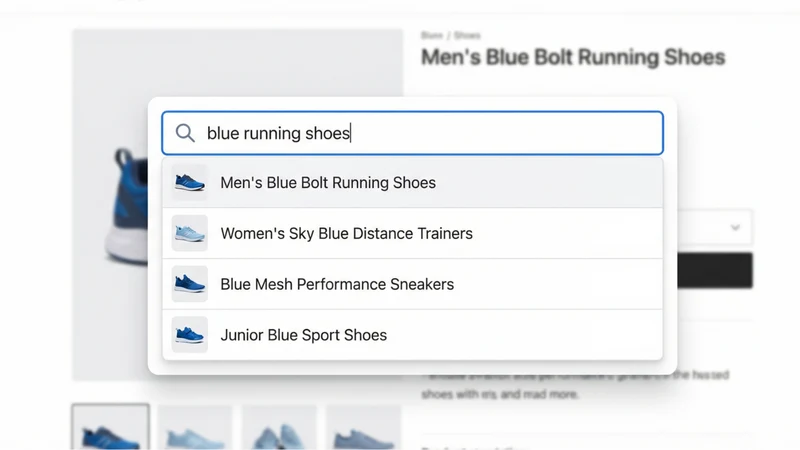Focus the 'blue running shoes' search field
This screenshot has height=450, width=800.
[412, 133]
